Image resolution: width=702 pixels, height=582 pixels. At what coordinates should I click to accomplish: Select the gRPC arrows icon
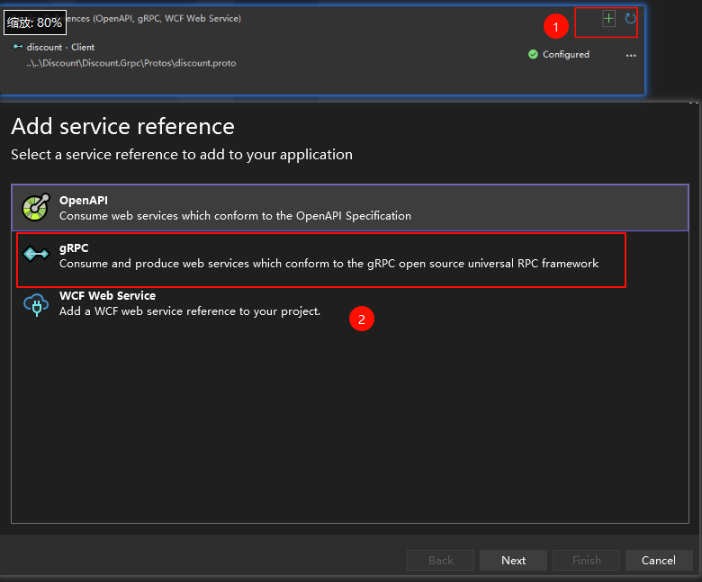(x=36, y=254)
